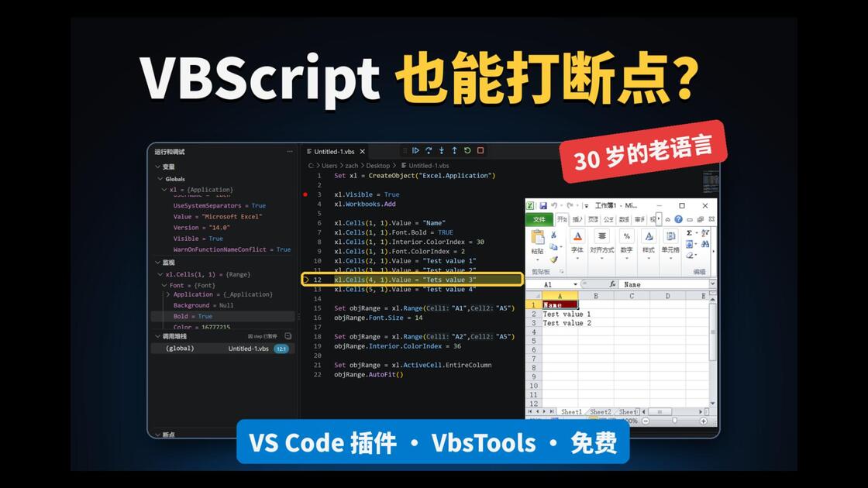
Task: Click the Step Into debug icon
Action: tap(441, 150)
